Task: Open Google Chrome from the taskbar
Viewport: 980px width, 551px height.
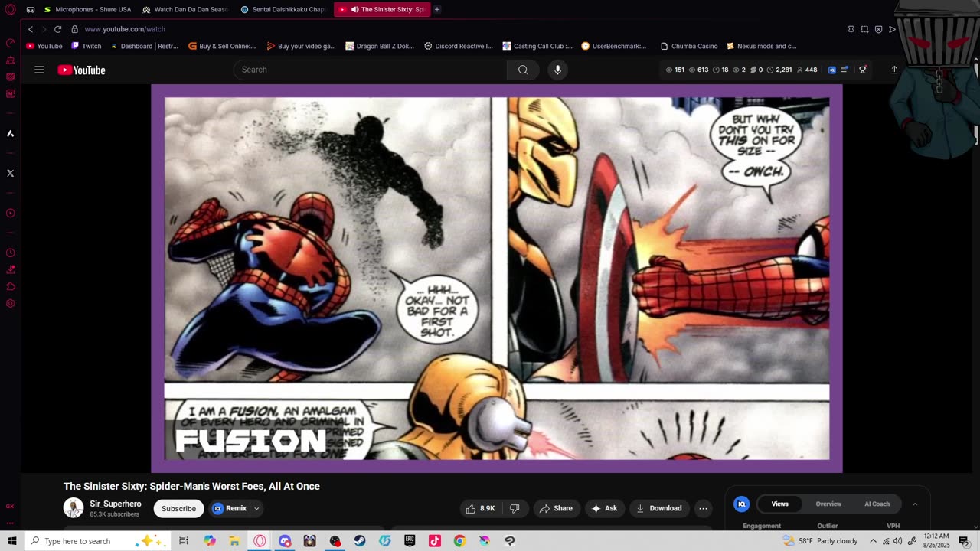Action: tap(459, 541)
